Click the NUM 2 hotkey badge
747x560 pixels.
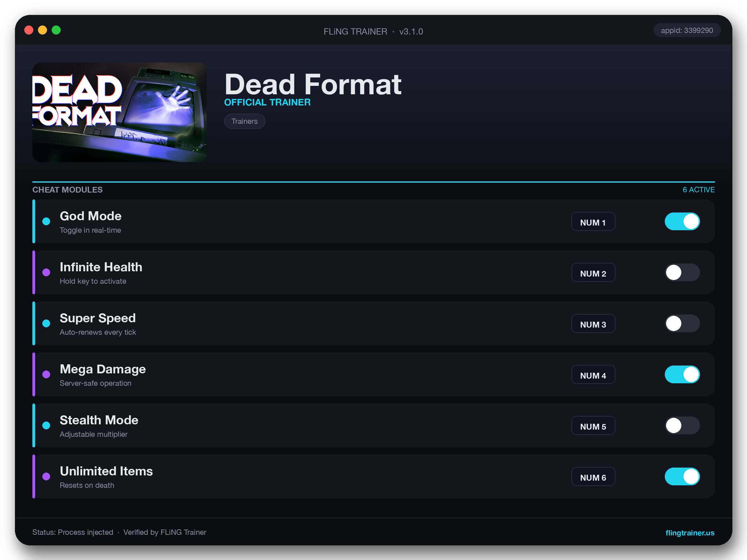point(593,273)
